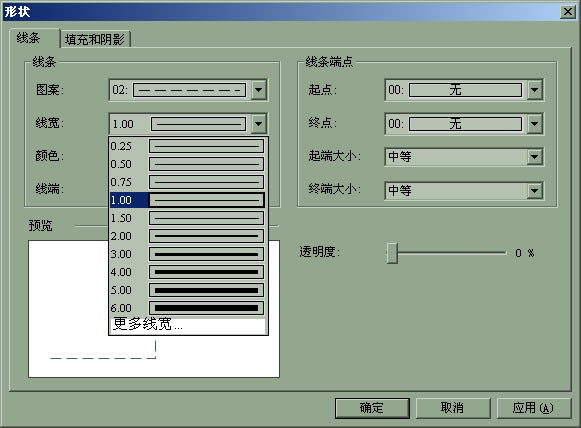Viewport: 581px width, 428px height.
Task: Select line width 0.75
Action: [x=187, y=182]
